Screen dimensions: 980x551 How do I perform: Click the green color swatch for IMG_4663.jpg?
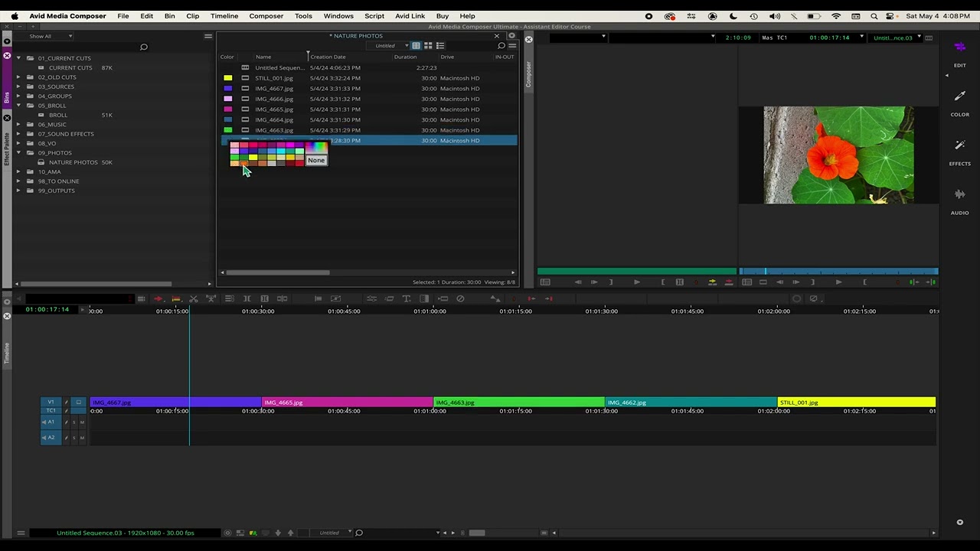coord(227,130)
